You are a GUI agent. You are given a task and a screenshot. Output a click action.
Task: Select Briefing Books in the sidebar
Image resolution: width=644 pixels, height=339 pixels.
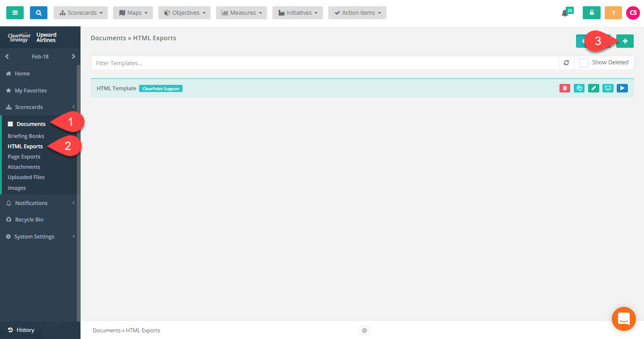26,136
